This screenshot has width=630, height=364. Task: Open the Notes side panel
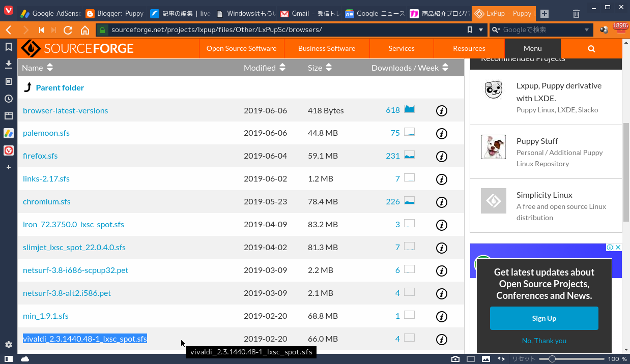click(9, 81)
